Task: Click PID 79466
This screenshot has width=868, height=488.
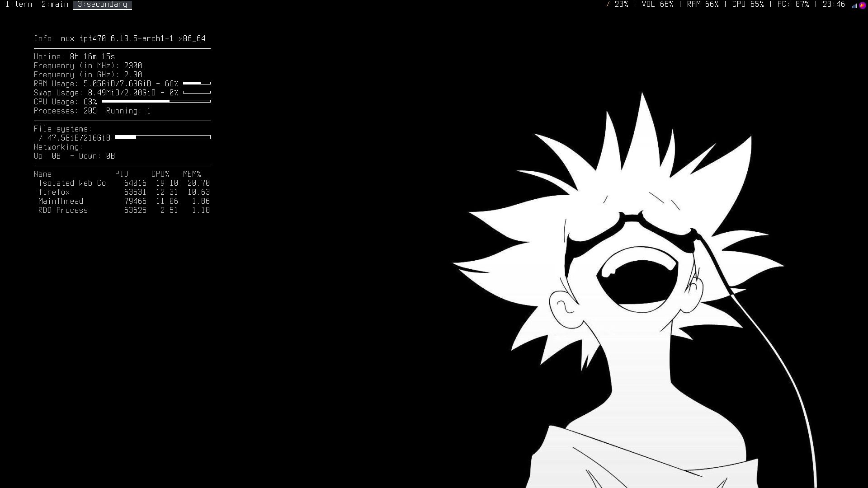Action: click(136, 201)
